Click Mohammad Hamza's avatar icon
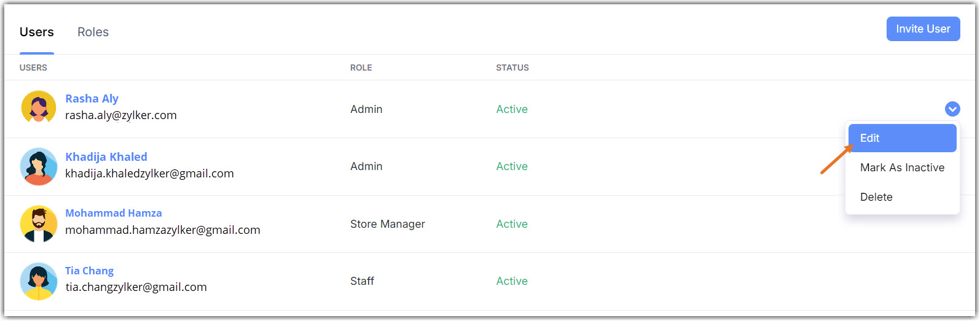 pos(39,223)
